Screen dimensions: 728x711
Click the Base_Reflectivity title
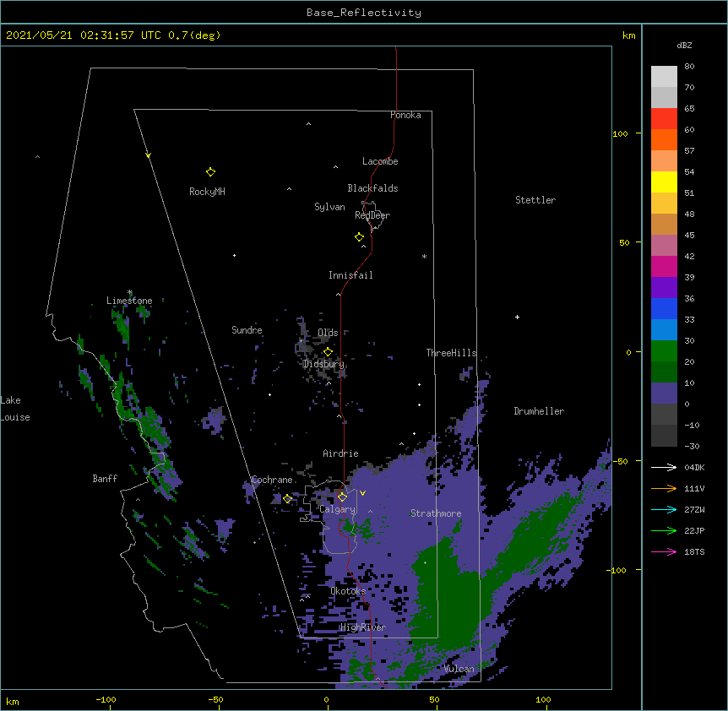tap(364, 13)
